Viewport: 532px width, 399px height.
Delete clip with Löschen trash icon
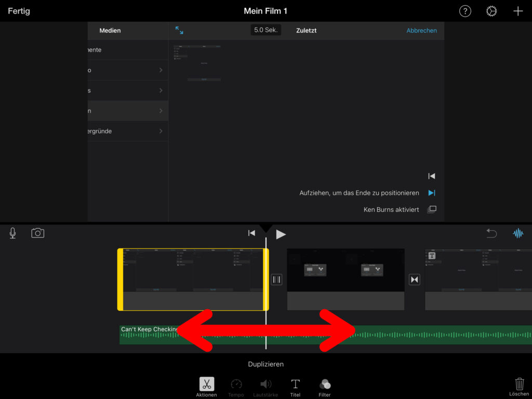click(519, 387)
